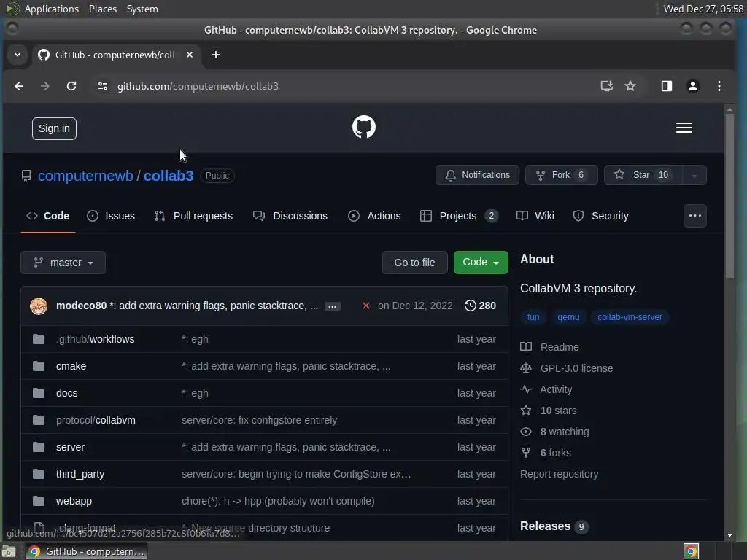Expand commit message ellipsis button
The height and width of the screenshot is (560, 747).
pos(333,306)
